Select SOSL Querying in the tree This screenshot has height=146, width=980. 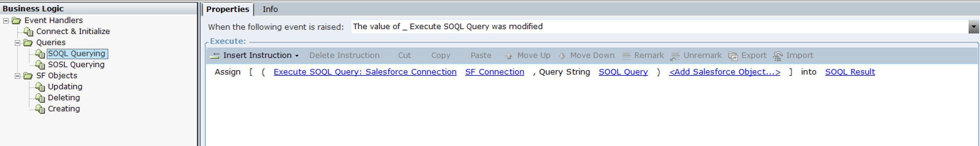coord(76,64)
